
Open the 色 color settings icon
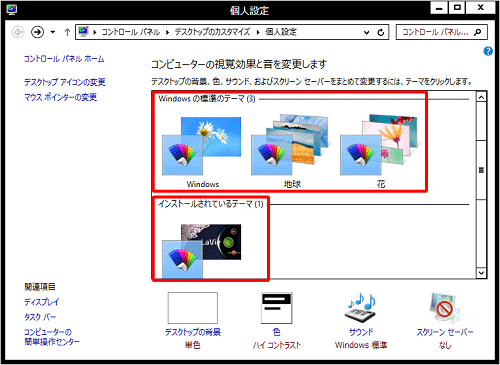[277, 308]
